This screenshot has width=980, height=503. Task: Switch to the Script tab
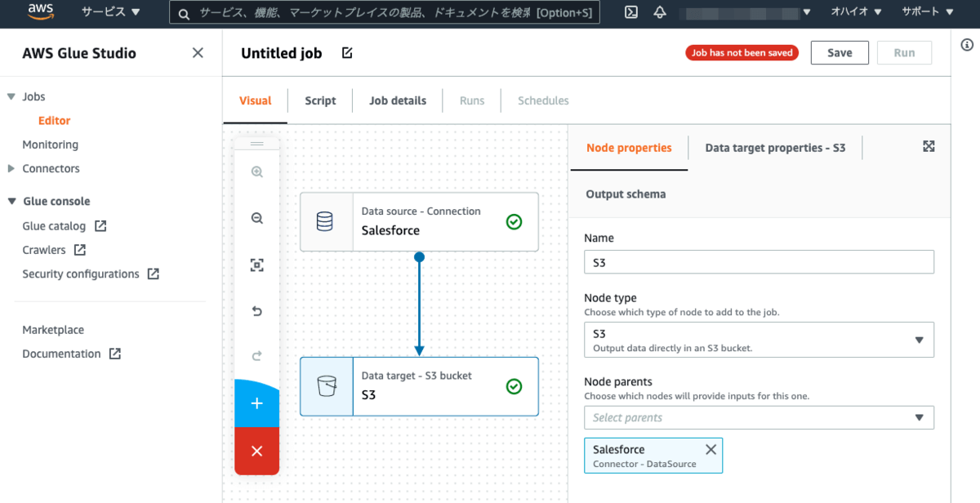click(320, 100)
